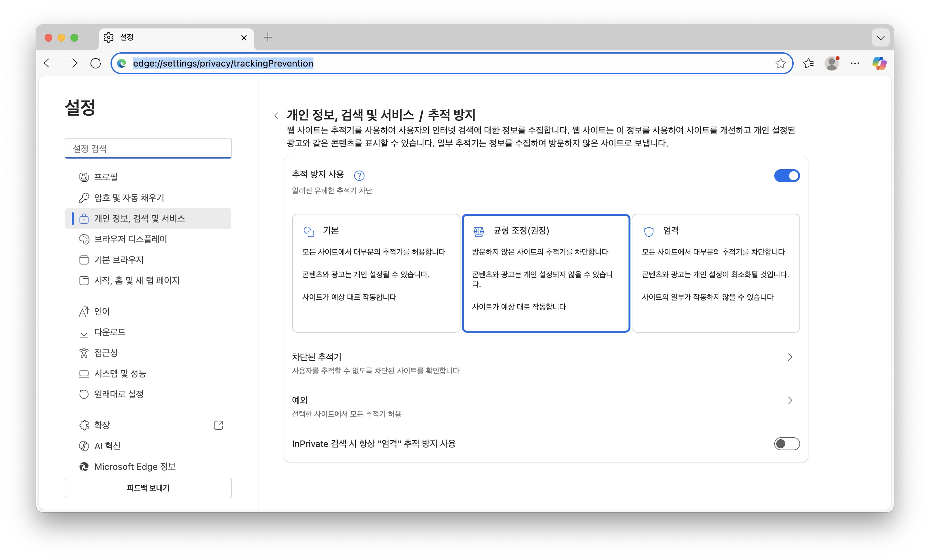Image resolution: width=930 pixels, height=560 pixels.
Task: Click the external link icon beside 확장
Action: pos(218,425)
